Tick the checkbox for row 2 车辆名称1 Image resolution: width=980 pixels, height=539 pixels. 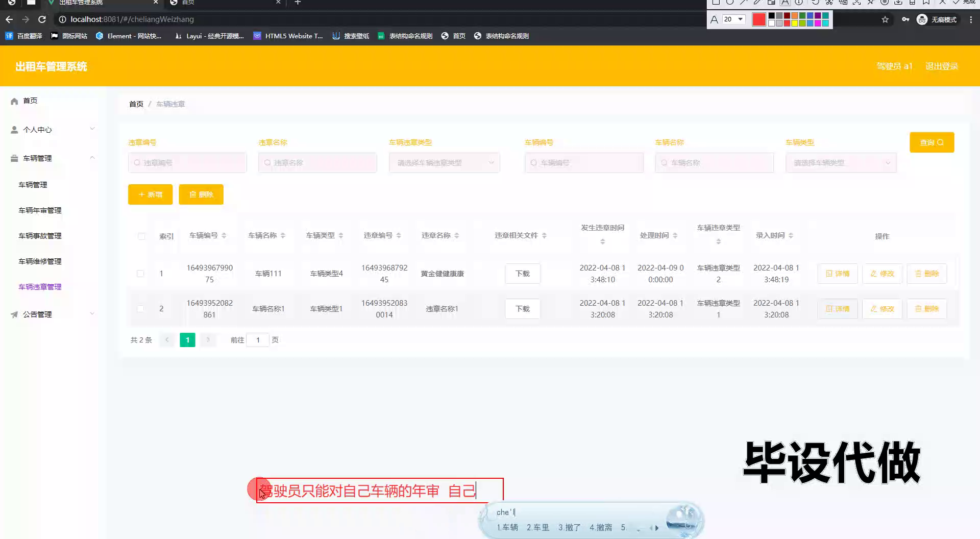140,309
